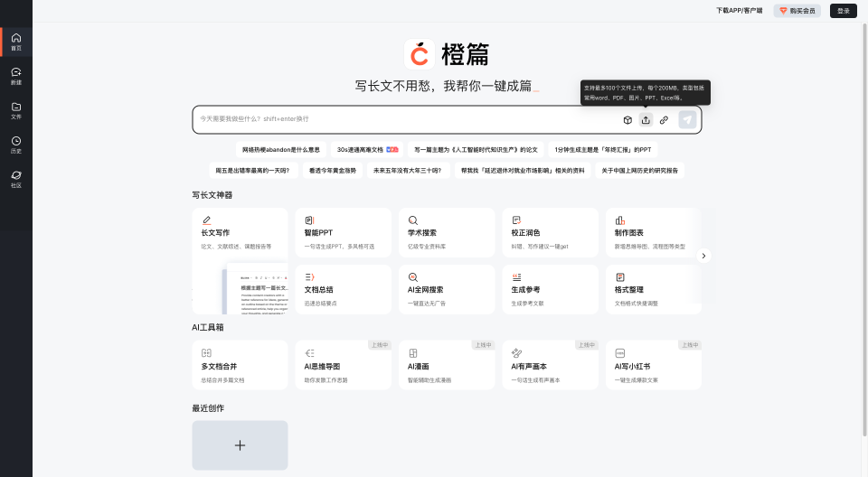Click the 写长文神器 section heading

point(212,195)
